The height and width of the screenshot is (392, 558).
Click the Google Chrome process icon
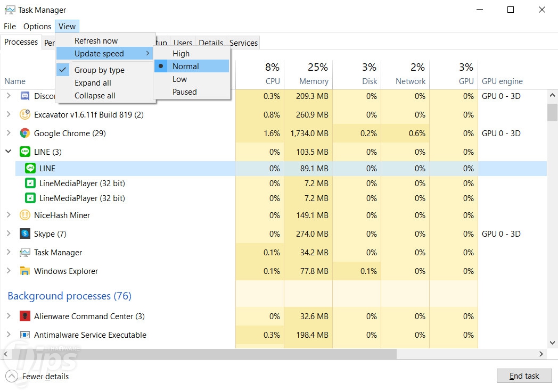(25, 134)
